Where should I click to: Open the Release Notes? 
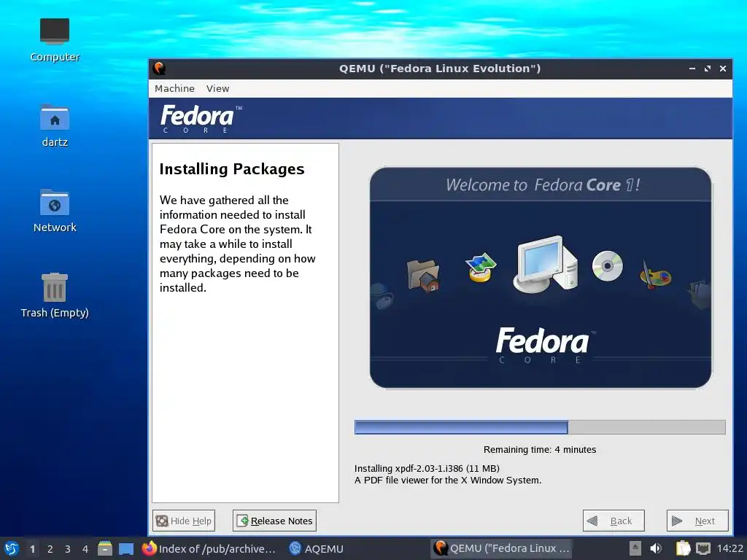coord(274,521)
